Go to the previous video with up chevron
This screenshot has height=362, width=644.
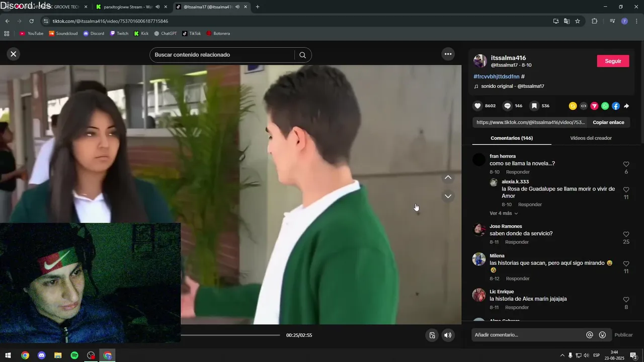click(x=448, y=177)
